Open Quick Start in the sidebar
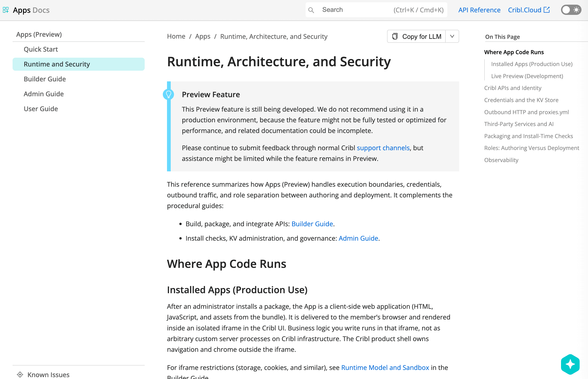 click(41, 49)
